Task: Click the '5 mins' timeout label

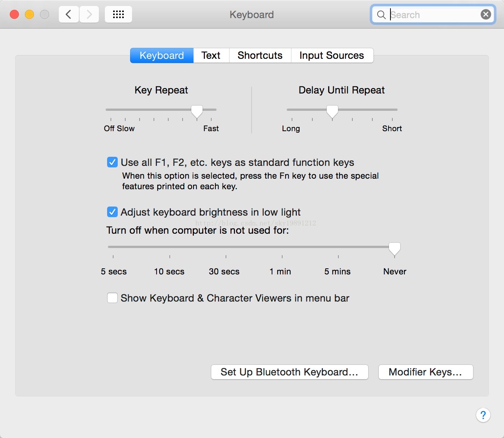Action: 338,271
